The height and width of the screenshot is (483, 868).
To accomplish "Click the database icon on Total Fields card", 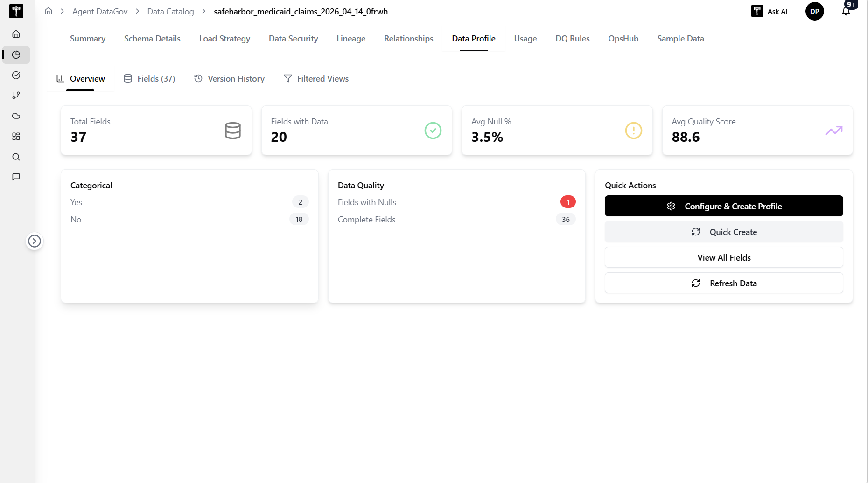I will click(x=233, y=131).
